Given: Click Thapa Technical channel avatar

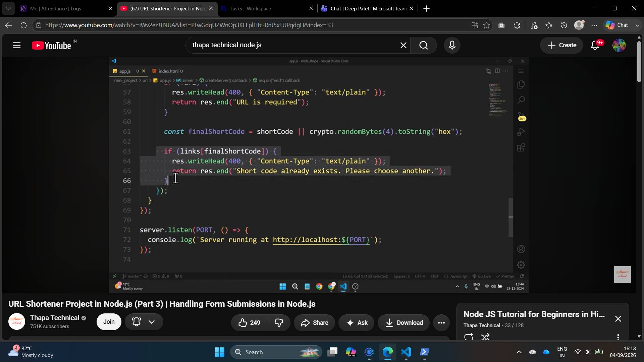Looking at the screenshot, I should [17, 322].
